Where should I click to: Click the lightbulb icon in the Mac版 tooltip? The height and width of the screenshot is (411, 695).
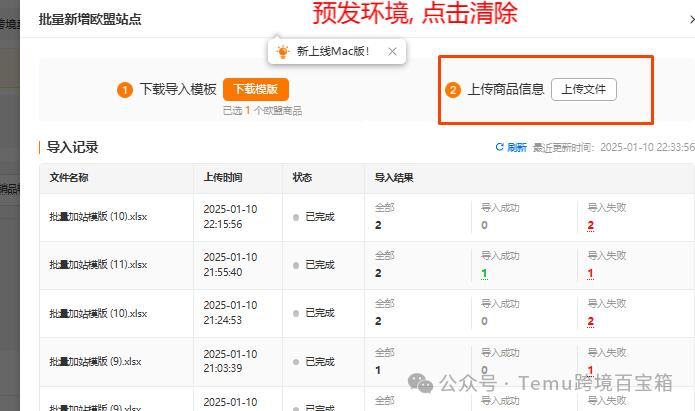pos(282,51)
